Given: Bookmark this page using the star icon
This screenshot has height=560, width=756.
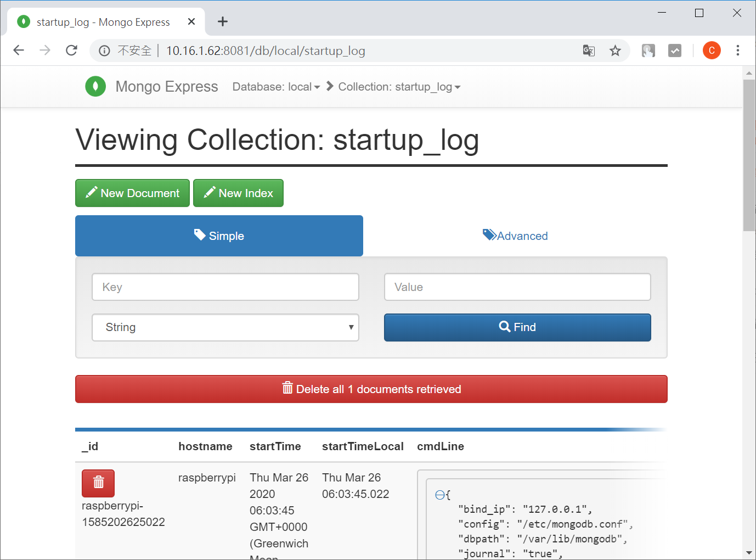Looking at the screenshot, I should coord(615,50).
